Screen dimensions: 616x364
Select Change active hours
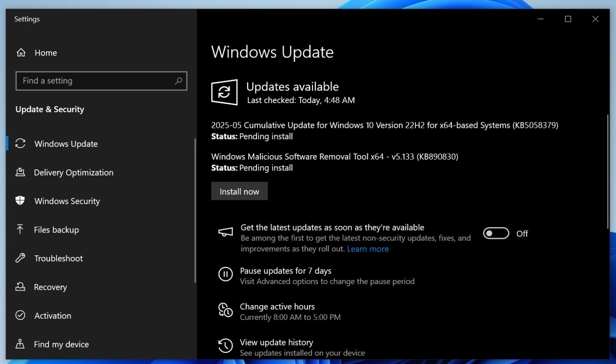point(277,306)
